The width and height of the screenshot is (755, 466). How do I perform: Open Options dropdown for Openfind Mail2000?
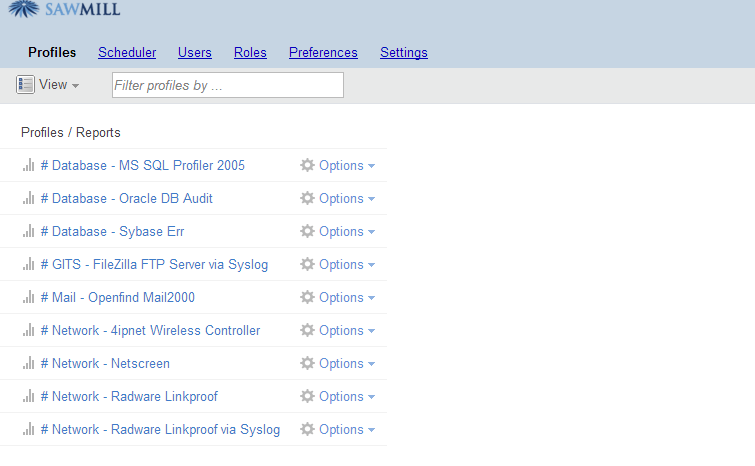tap(346, 298)
